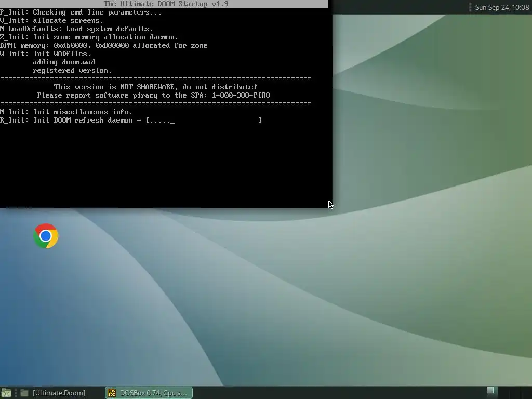532x399 pixels.
Task: Click the DOSBox icon in the taskbar
Action: tap(112, 393)
